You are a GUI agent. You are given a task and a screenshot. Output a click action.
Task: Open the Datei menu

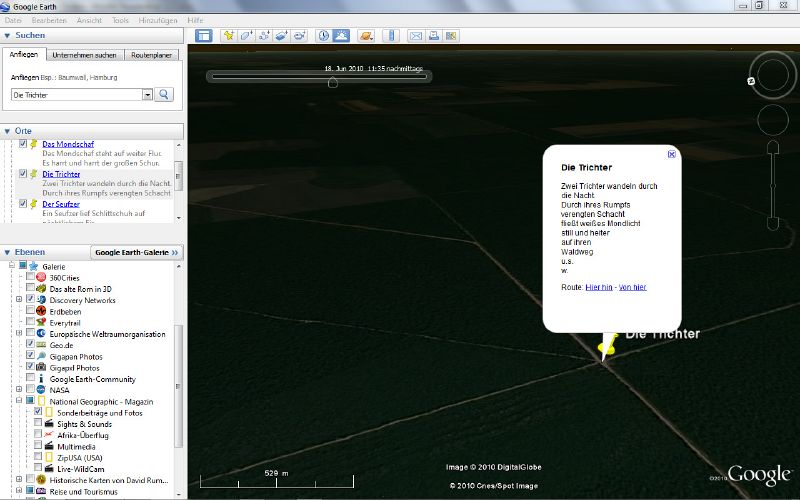[x=13, y=20]
